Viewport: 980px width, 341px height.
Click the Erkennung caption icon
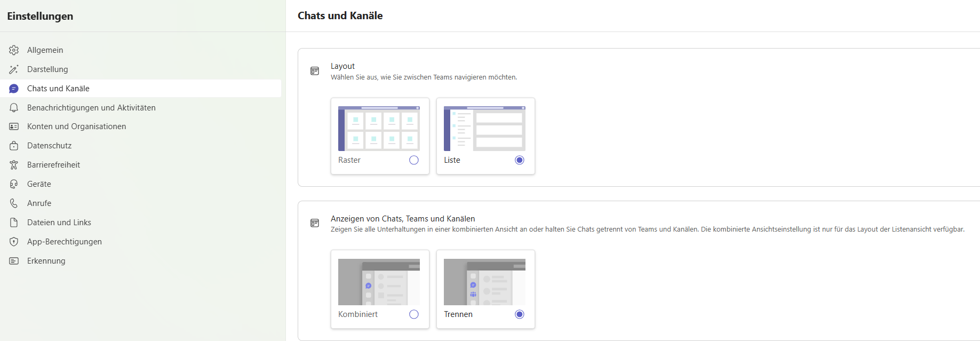click(14, 261)
